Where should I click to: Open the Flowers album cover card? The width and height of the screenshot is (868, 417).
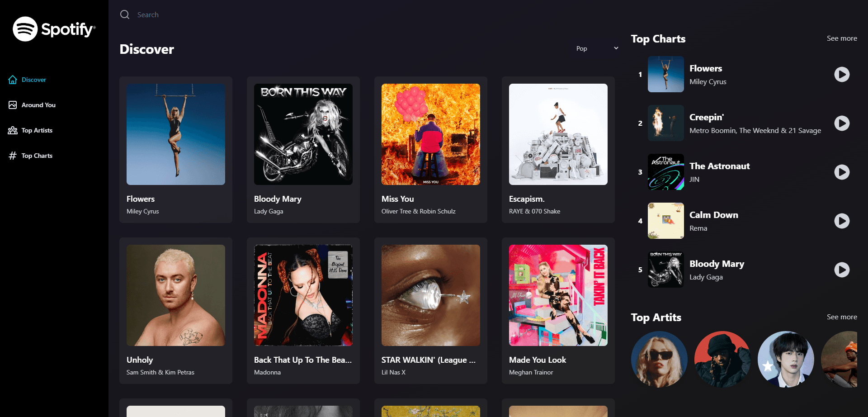tap(176, 134)
